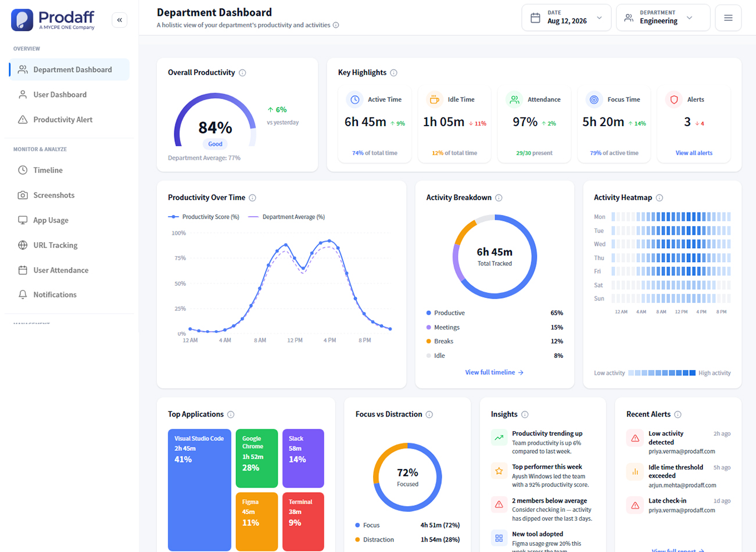Screen dimensions: 756x552
Task: Click the 84% overall productivity gauge
Action: 215,120
